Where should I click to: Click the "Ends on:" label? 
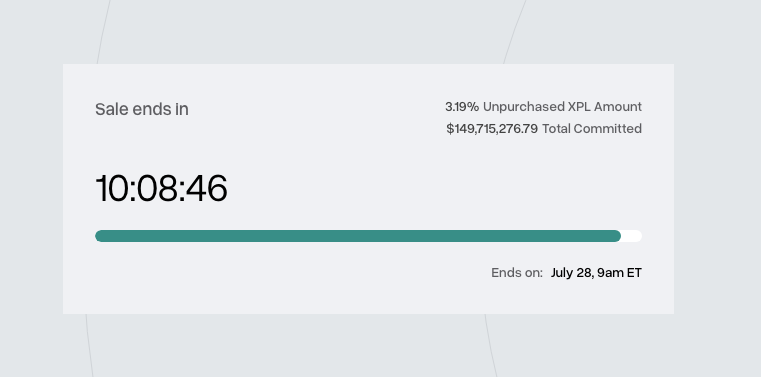click(517, 273)
